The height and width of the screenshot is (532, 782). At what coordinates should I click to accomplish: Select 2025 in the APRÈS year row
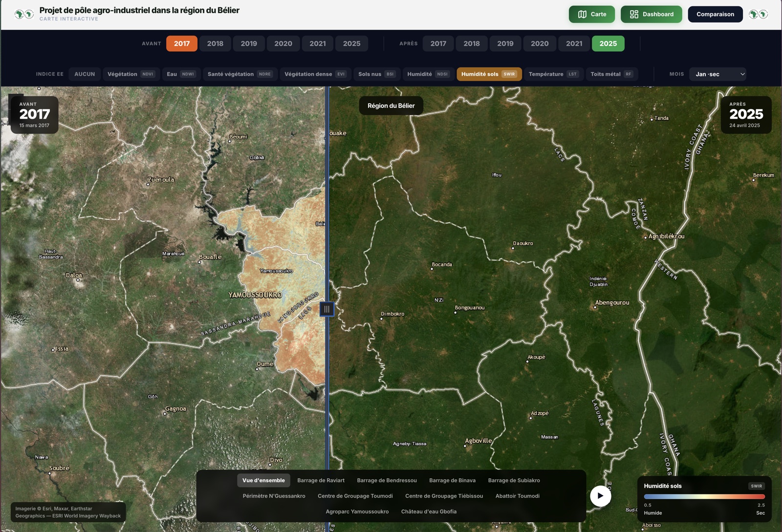(608, 43)
